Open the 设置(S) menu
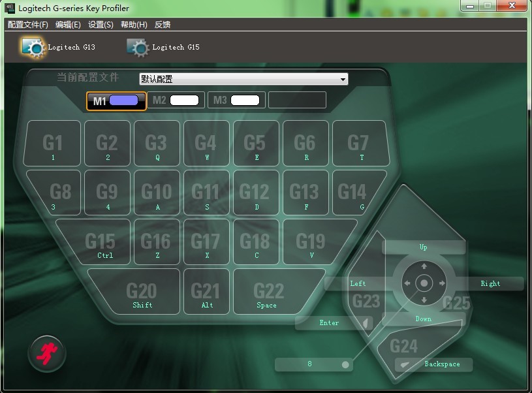The height and width of the screenshot is (393, 532). [x=101, y=25]
